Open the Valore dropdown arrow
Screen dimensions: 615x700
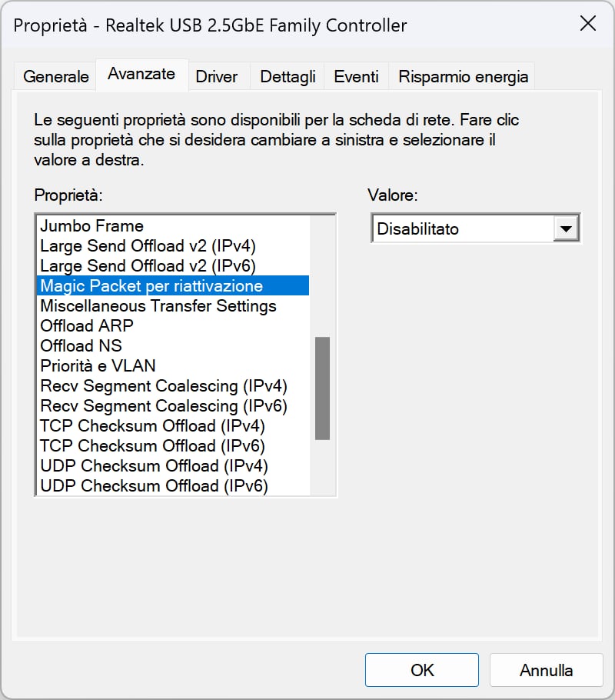(x=566, y=228)
